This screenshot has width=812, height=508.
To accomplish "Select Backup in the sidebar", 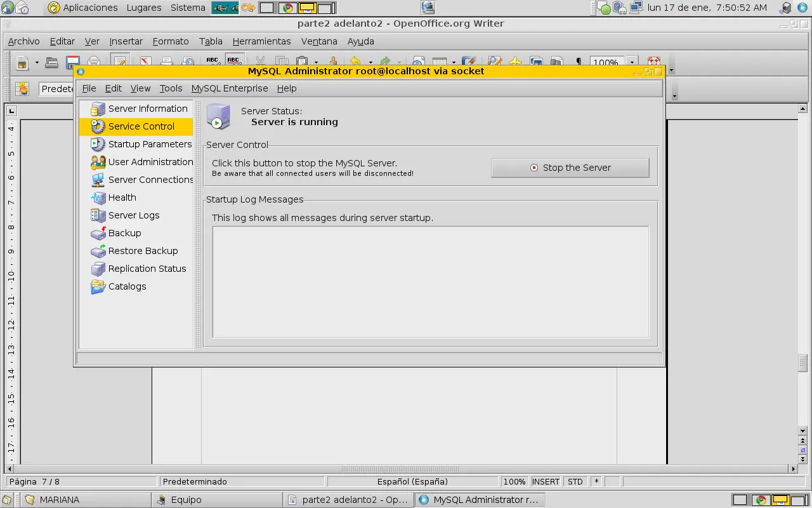I will [136, 233].
